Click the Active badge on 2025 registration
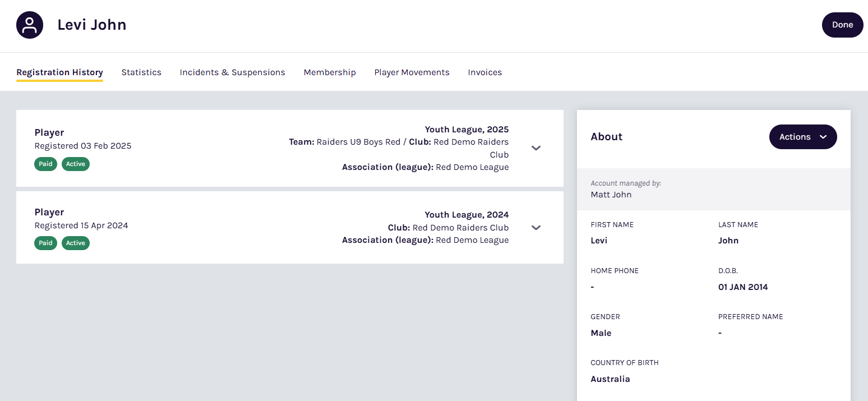 coord(76,164)
